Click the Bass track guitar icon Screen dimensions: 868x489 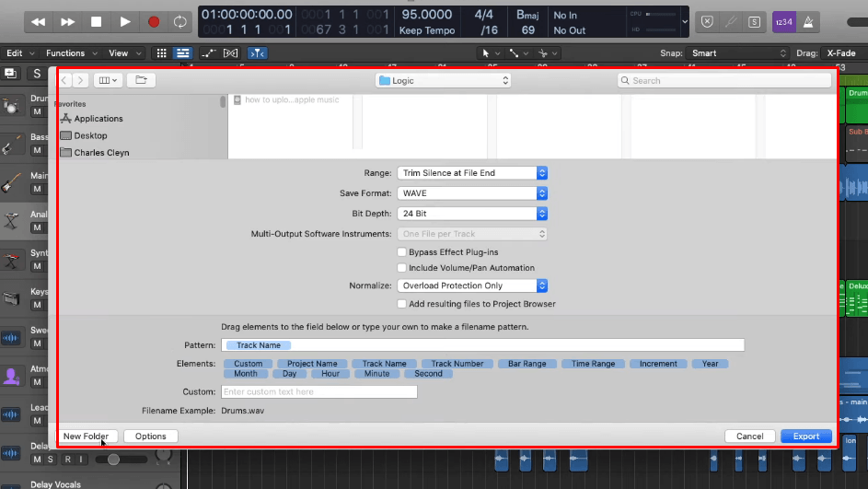[10, 144]
